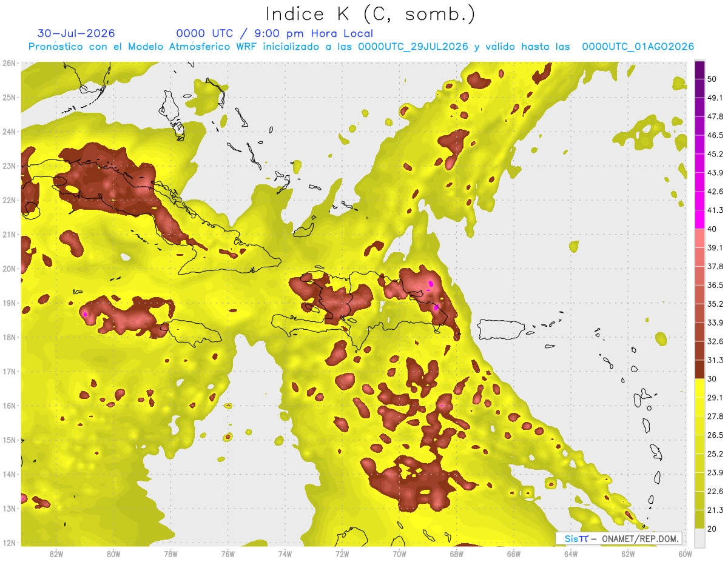Click the "26.5" color bar label
This screenshot has width=728, height=562.
715,435
